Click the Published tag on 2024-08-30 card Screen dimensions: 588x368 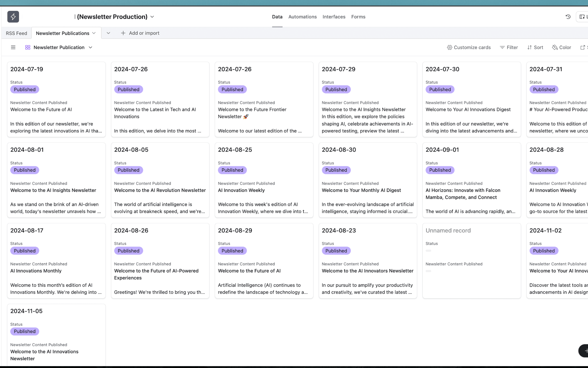pyautogui.click(x=336, y=170)
